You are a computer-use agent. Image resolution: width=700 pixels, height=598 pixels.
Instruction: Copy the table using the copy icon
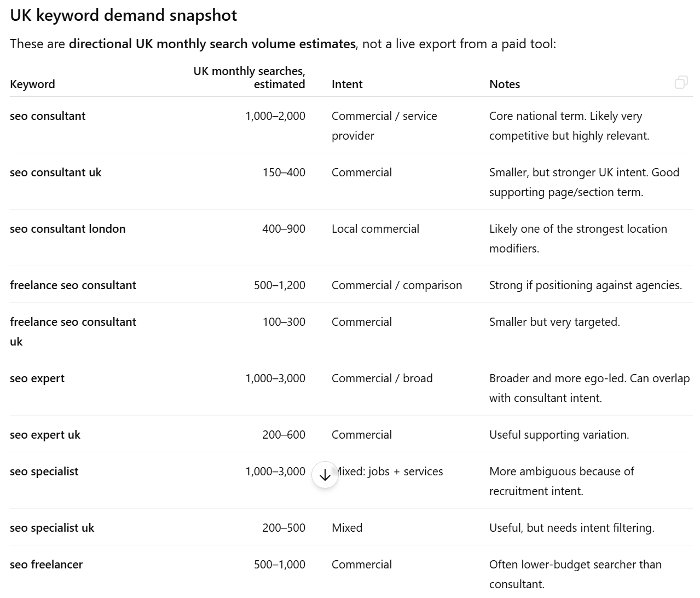point(681,83)
